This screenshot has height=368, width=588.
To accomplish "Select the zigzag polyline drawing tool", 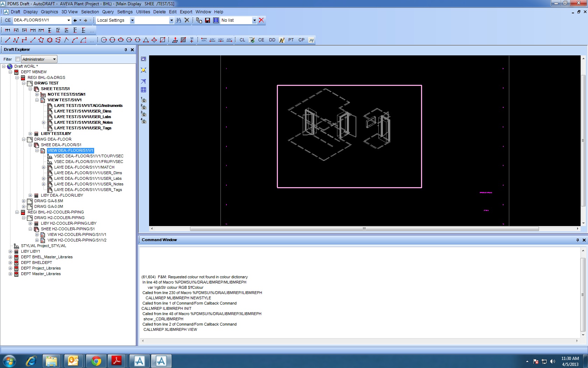I will point(16,40).
